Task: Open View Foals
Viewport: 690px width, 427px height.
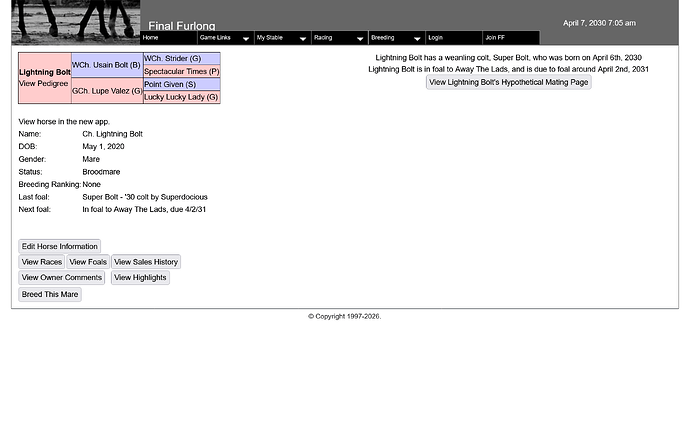Action: pyautogui.click(x=88, y=262)
